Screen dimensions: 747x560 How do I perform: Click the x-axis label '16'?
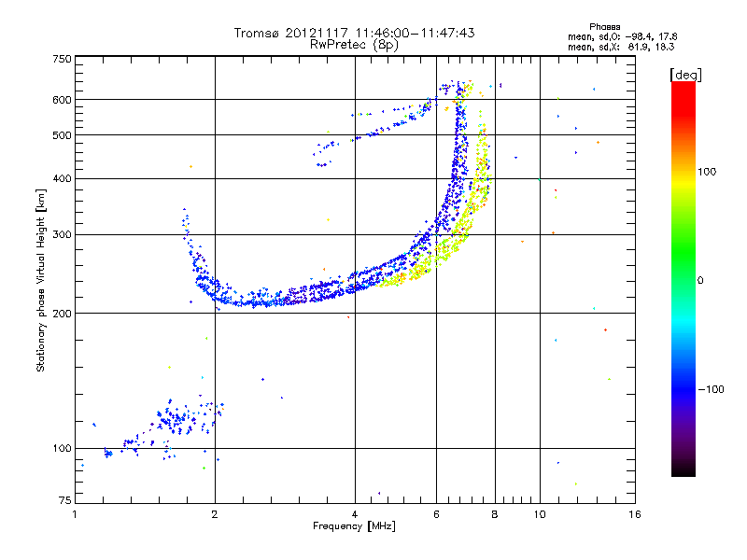click(635, 514)
